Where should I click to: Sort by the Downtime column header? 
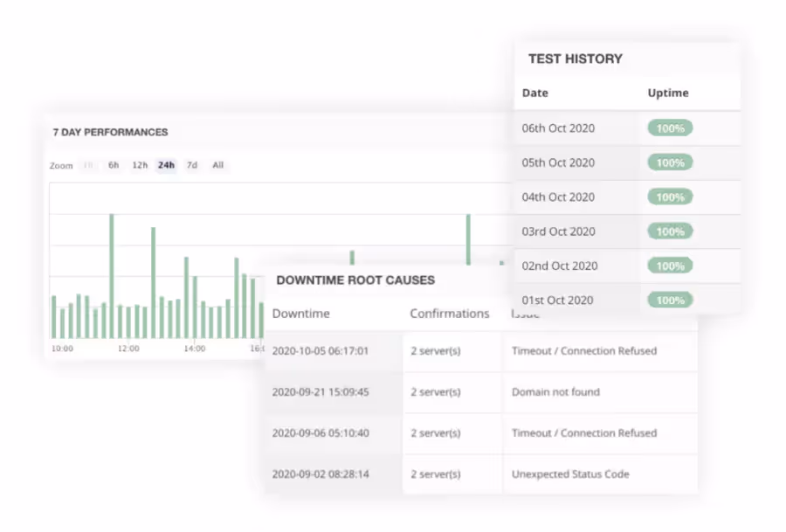click(x=301, y=313)
